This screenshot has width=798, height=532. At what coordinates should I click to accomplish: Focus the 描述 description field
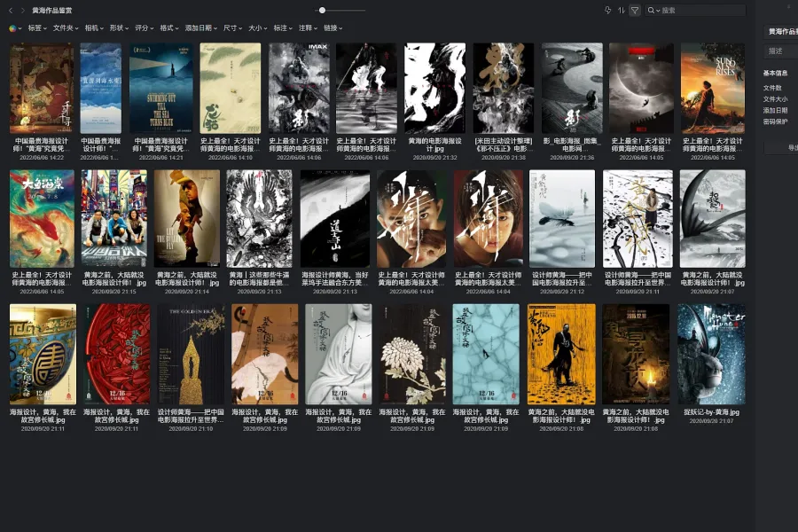(780, 51)
